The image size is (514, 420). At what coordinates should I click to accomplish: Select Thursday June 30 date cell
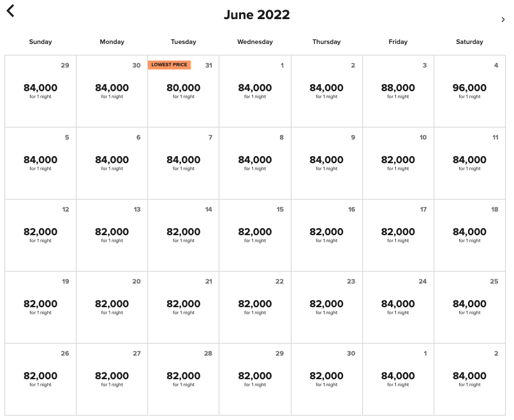coord(327,379)
